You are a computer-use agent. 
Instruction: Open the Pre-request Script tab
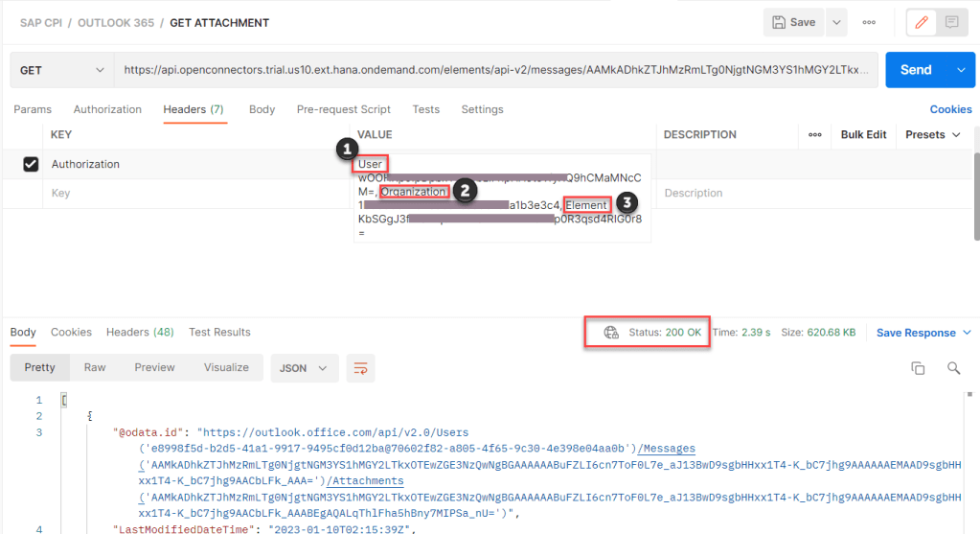click(x=343, y=109)
